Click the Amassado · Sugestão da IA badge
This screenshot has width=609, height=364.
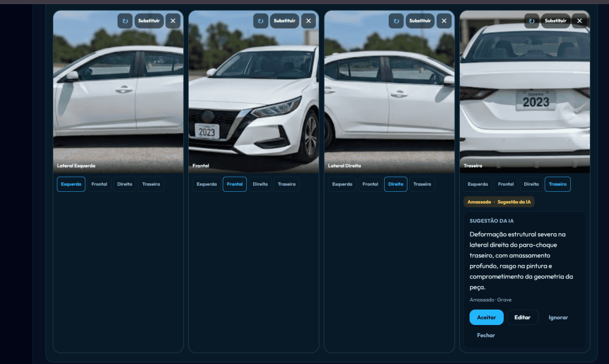pos(499,202)
